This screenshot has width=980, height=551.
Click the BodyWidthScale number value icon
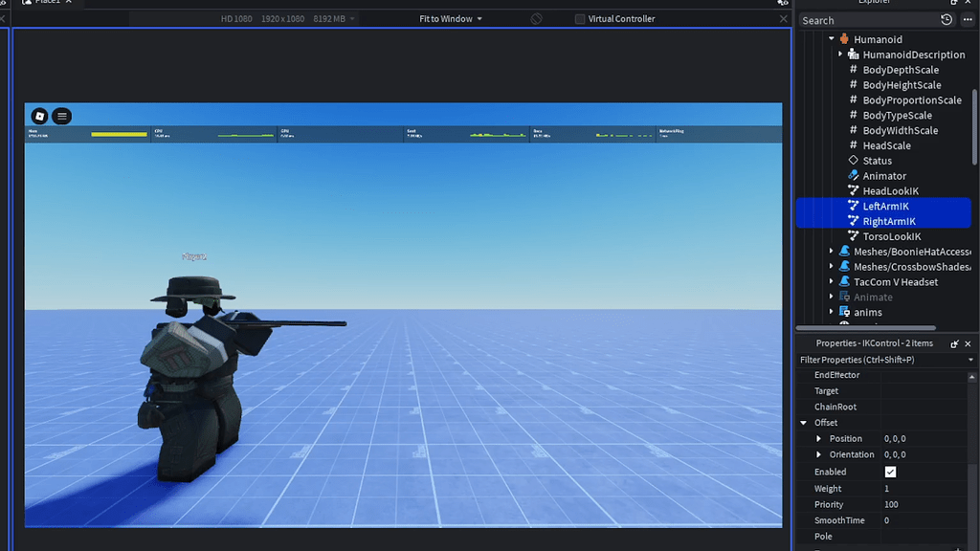[853, 130]
